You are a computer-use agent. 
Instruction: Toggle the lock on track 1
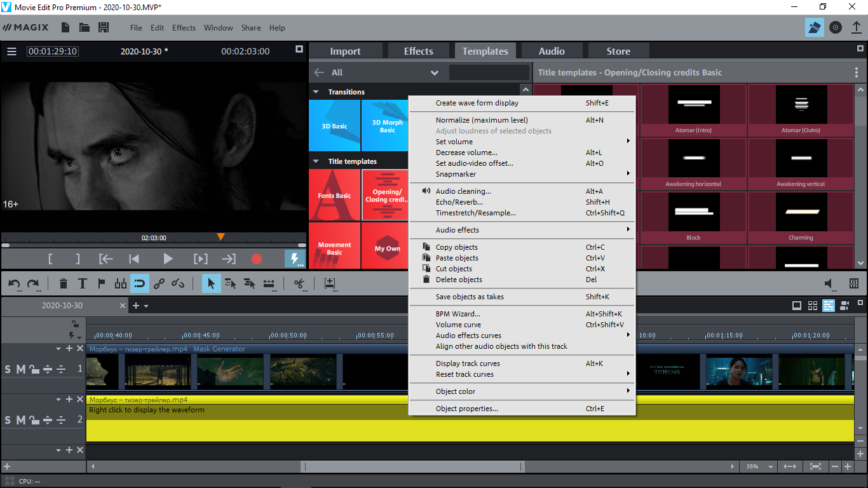33,369
